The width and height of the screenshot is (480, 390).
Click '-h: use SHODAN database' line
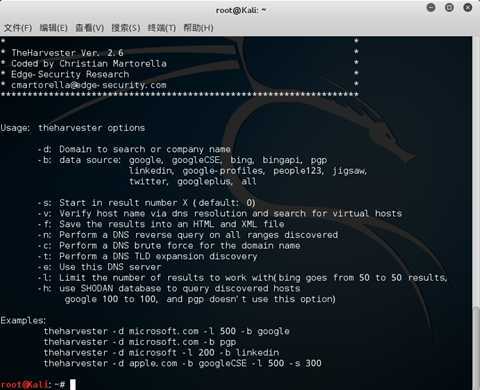coord(169,288)
